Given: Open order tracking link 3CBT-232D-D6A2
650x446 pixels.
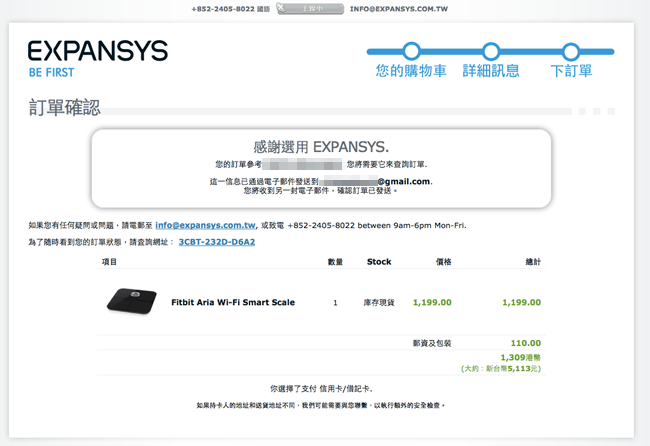Looking at the screenshot, I should coord(217,242).
